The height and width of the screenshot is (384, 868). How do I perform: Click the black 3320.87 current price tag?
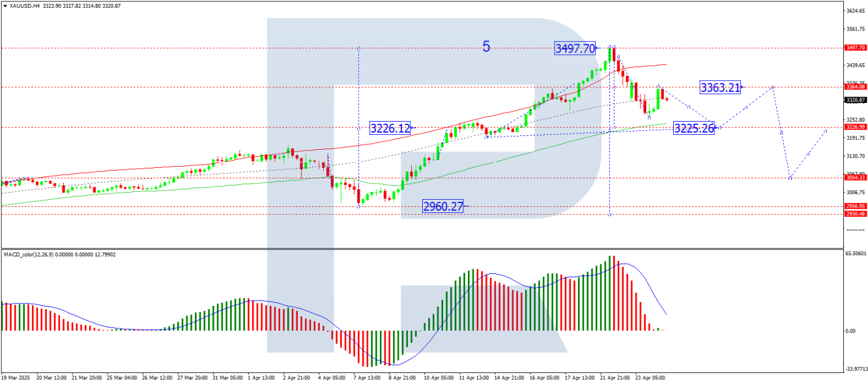(x=855, y=100)
